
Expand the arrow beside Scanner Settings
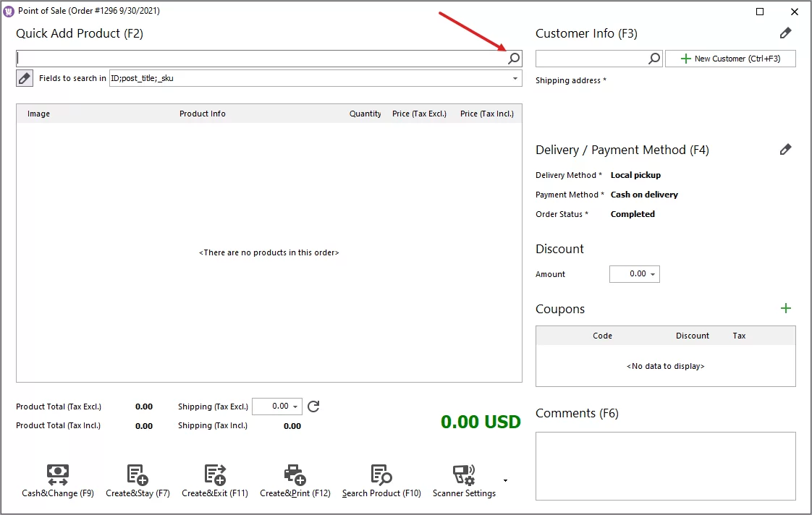point(505,480)
